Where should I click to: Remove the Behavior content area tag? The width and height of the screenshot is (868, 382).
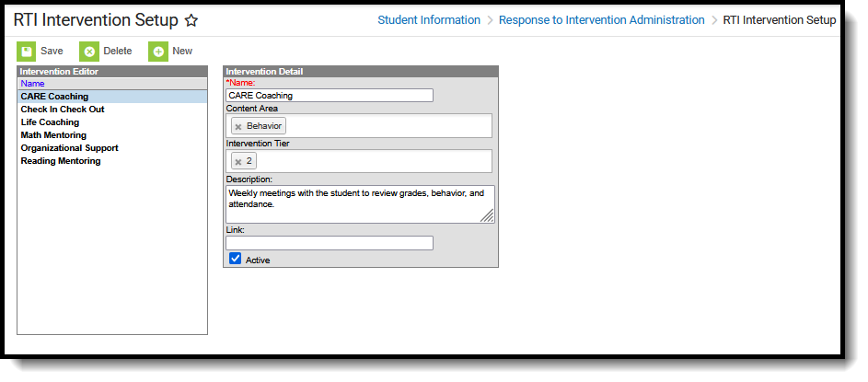[238, 126]
